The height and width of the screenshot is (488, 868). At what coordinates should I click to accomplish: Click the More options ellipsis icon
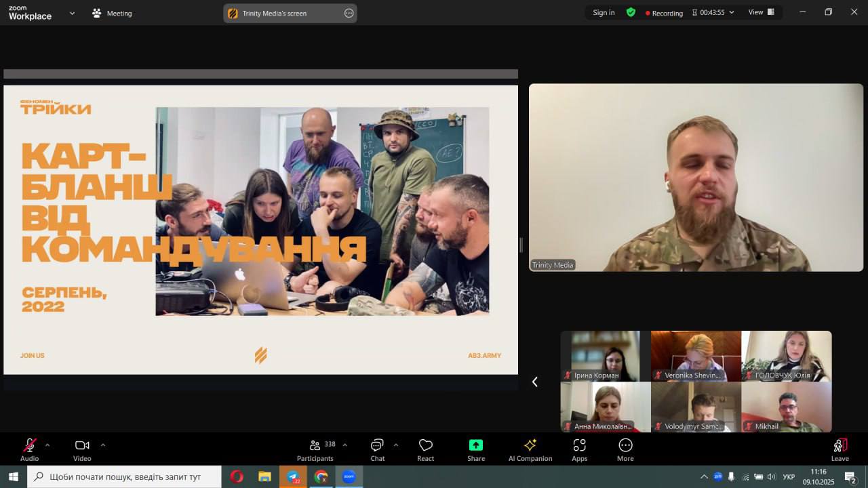point(625,445)
